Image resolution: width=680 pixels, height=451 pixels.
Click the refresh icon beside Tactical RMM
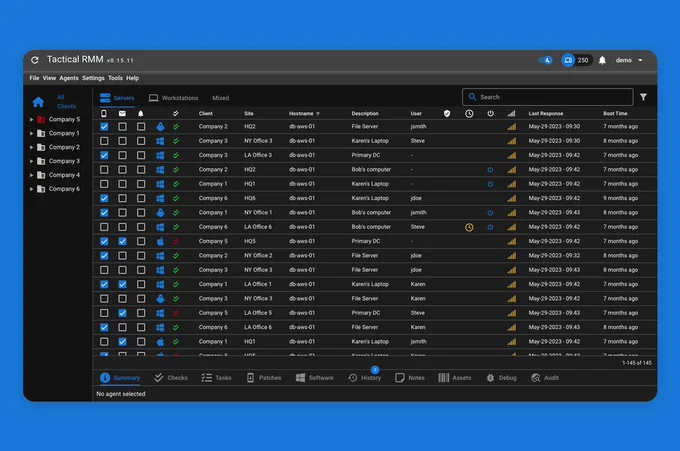[x=35, y=60]
